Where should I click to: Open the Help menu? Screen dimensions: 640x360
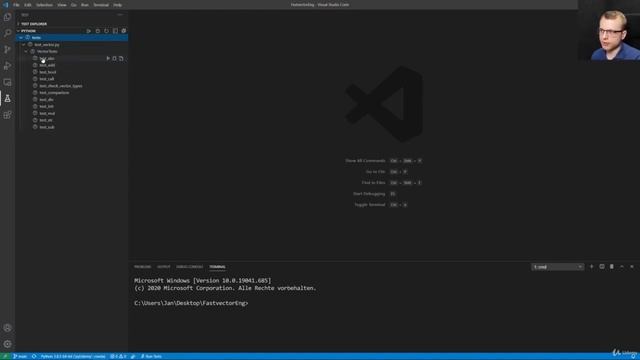tap(118, 5)
